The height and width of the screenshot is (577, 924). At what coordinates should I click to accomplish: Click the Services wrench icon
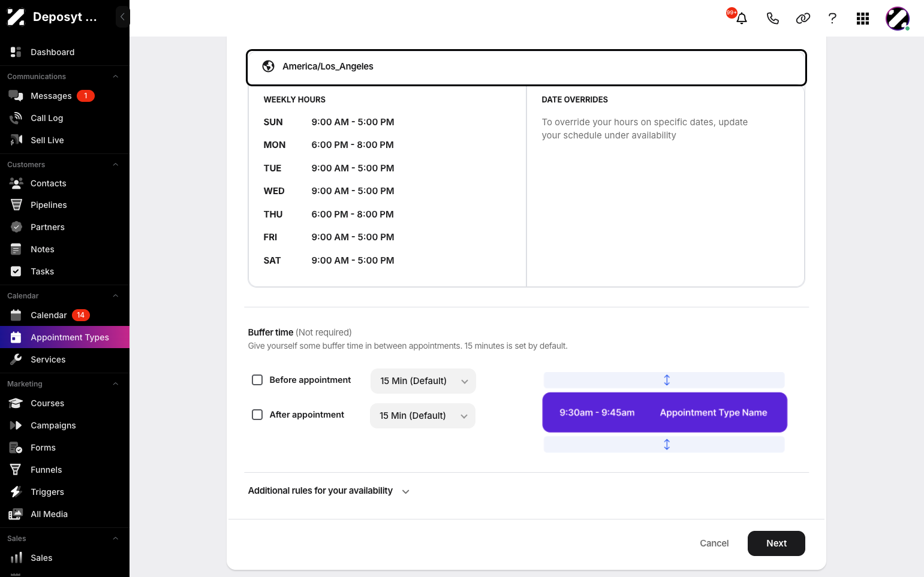(x=16, y=360)
